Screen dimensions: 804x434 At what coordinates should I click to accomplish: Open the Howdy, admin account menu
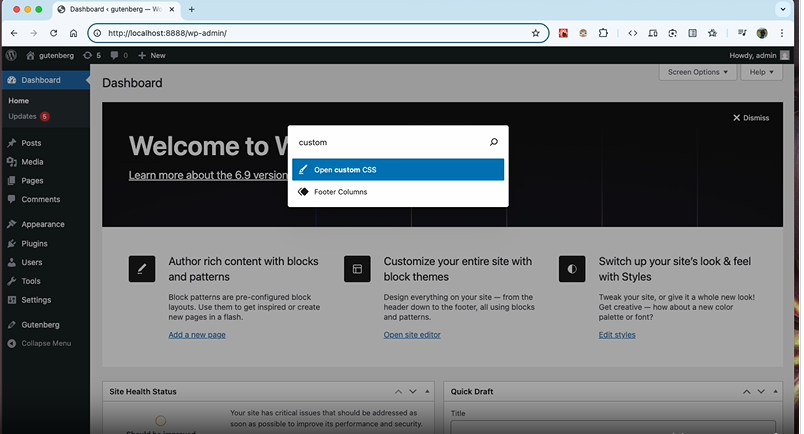pos(759,55)
